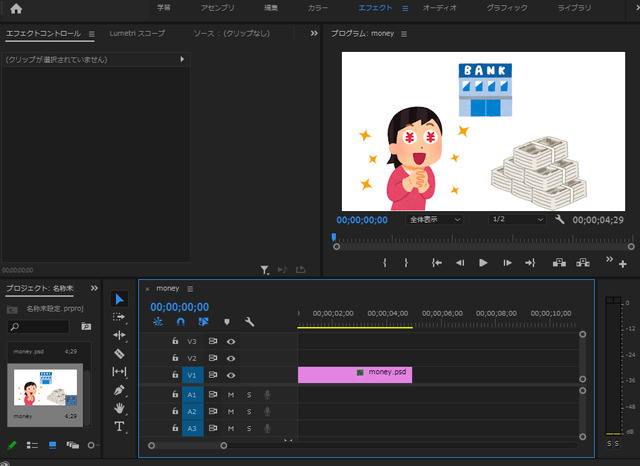Click the project panel search field

point(38,326)
